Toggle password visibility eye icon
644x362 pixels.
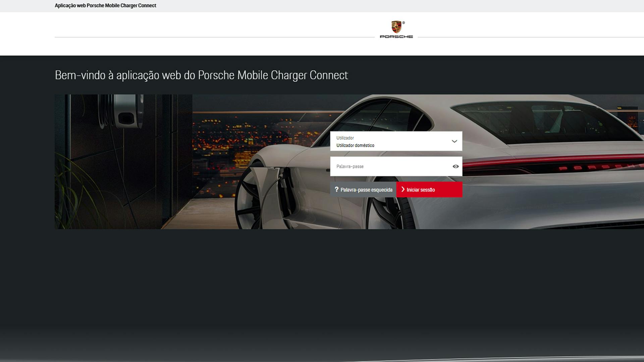[x=455, y=166]
